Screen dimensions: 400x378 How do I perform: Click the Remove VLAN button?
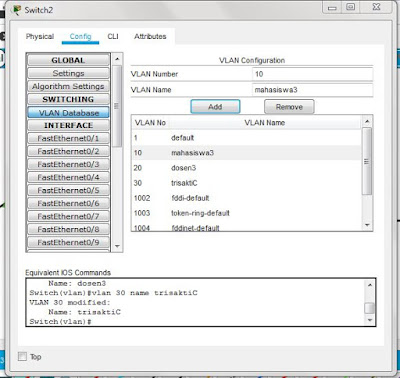point(289,107)
